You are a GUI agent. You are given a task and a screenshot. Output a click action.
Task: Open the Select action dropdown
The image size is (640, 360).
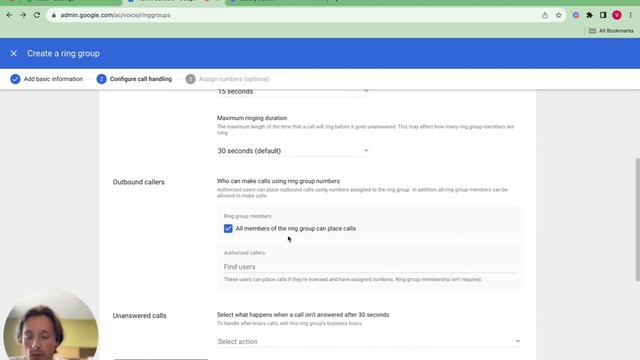click(369, 341)
